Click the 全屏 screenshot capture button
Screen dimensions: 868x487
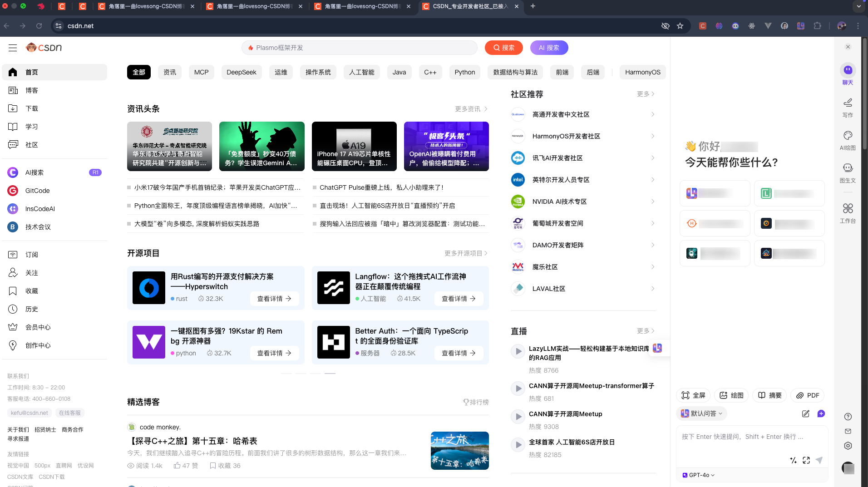[x=694, y=395]
